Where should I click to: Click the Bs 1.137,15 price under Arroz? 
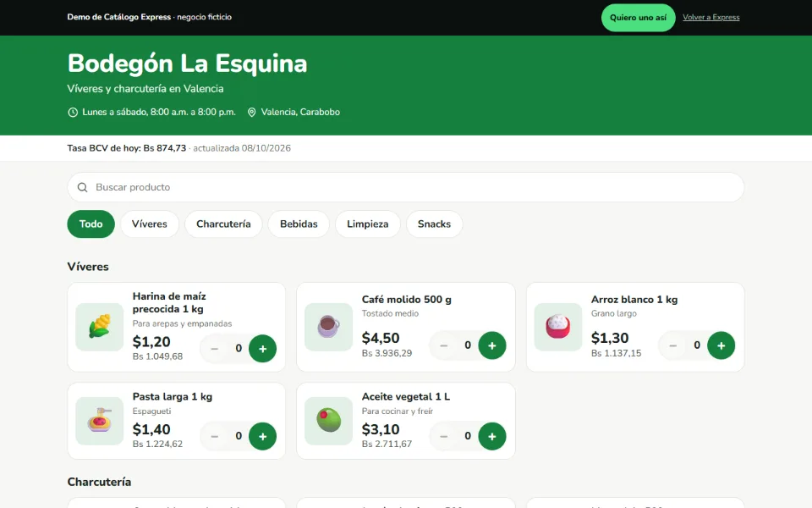[x=617, y=353]
